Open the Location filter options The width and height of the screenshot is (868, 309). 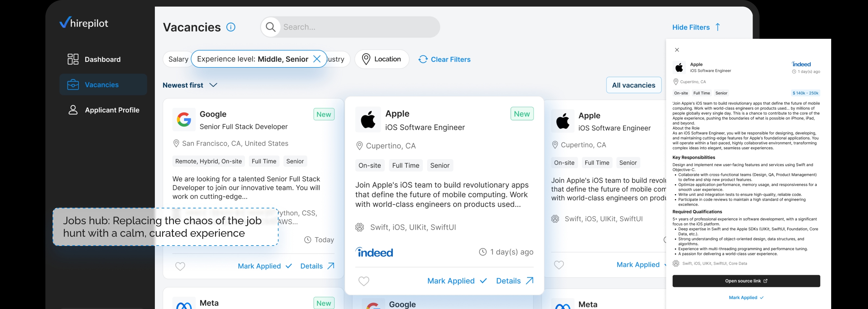(382, 59)
